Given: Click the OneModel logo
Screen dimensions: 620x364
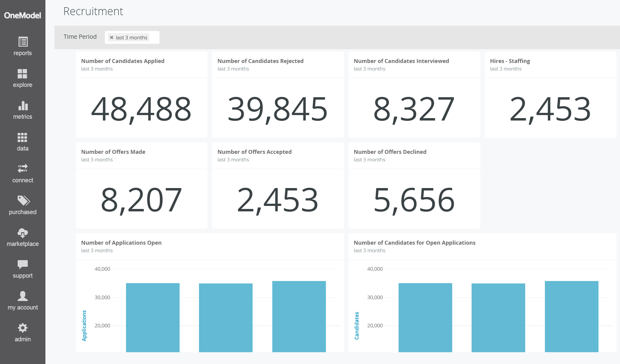Looking at the screenshot, I should pyautogui.click(x=22, y=15).
